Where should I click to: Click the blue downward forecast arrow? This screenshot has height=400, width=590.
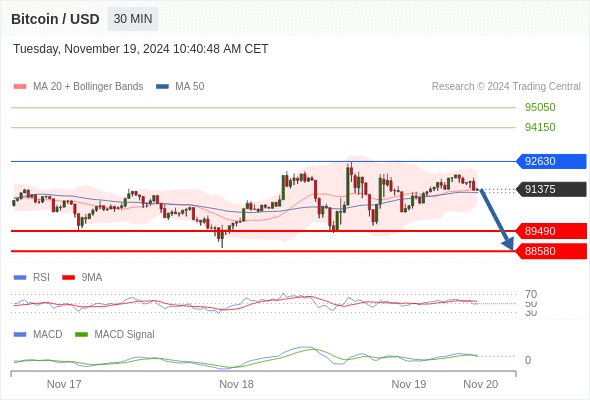pos(496,219)
